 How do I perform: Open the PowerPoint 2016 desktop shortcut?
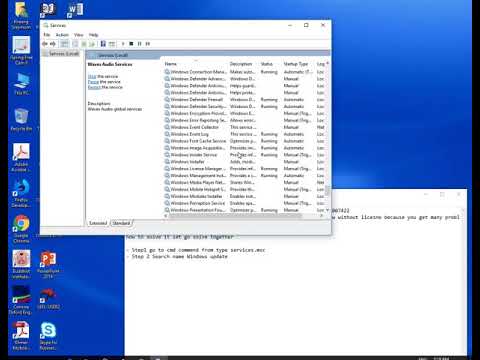pos(48,265)
